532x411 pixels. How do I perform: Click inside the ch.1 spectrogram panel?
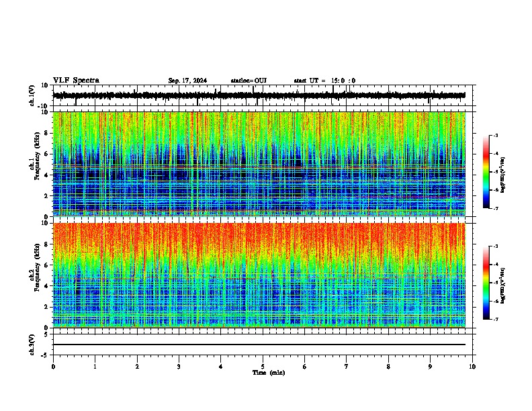coord(259,164)
